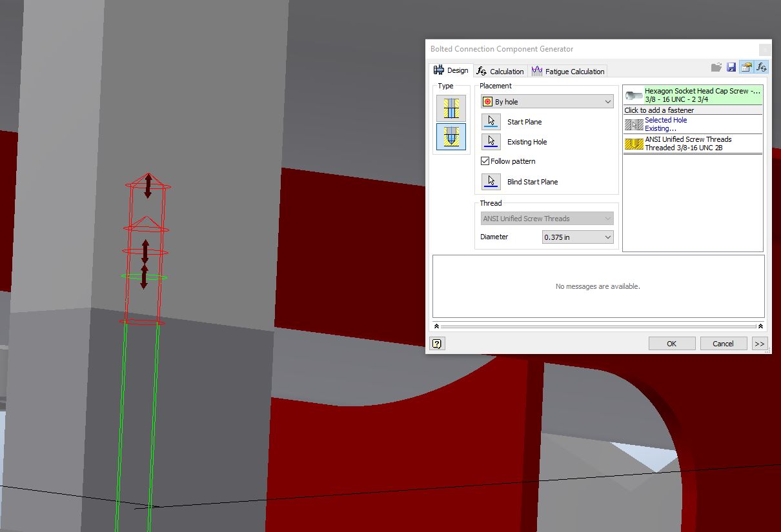Click the Selected Hole Existing link
Screen dimensions: 781x532
665,124
